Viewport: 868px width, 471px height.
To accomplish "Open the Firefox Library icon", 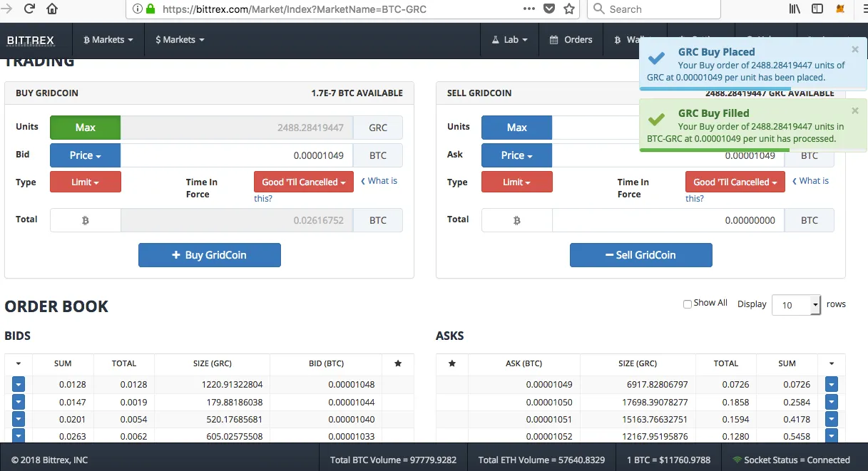I will [795, 9].
